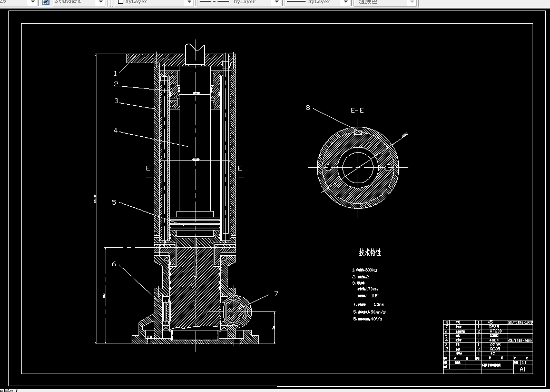Select part callout number 7

tap(277, 294)
